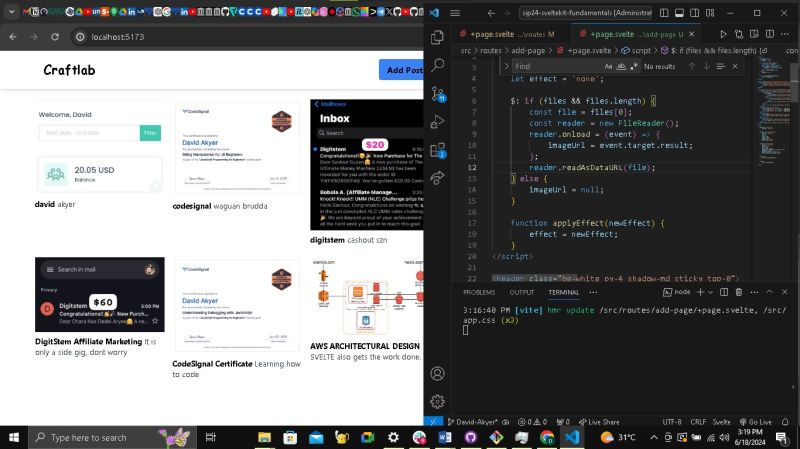Expand Replace mode in Find widget
Image resolution: width=800 pixels, height=449 pixels.
click(506, 66)
